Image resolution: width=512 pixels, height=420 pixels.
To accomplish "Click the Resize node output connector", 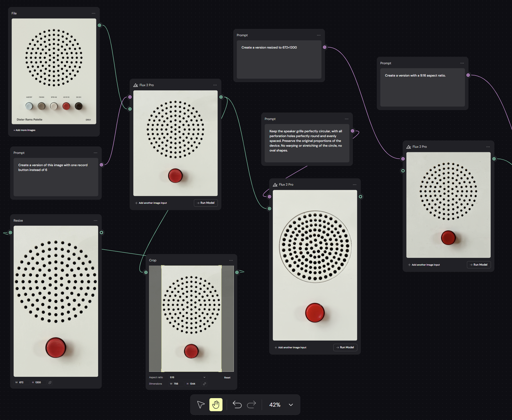I will coord(101,233).
